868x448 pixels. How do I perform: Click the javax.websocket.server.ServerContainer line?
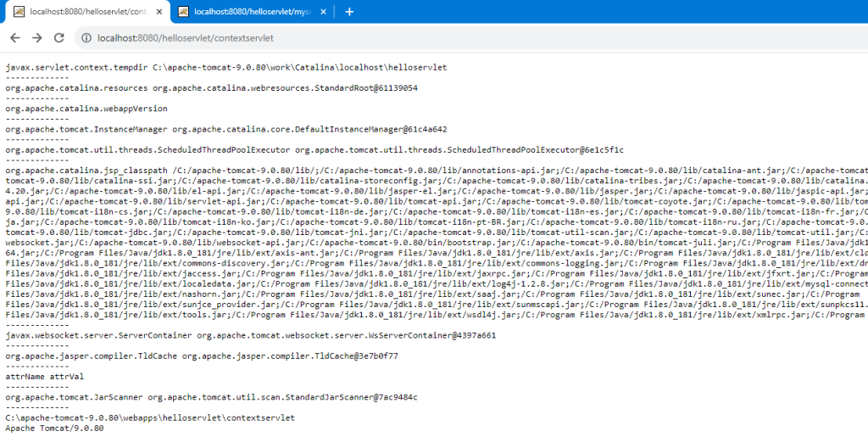[250, 335]
